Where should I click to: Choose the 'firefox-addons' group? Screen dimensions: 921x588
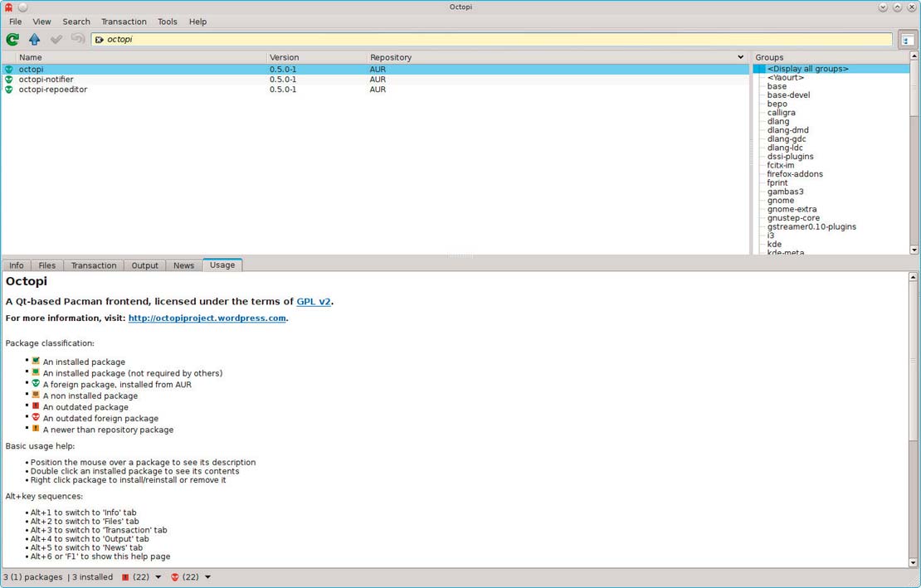tap(795, 174)
